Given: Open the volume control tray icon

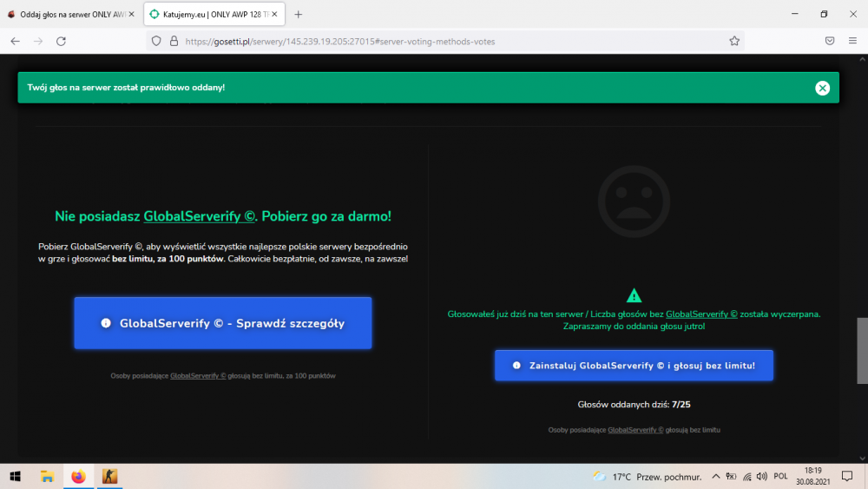Looking at the screenshot, I should [x=762, y=476].
